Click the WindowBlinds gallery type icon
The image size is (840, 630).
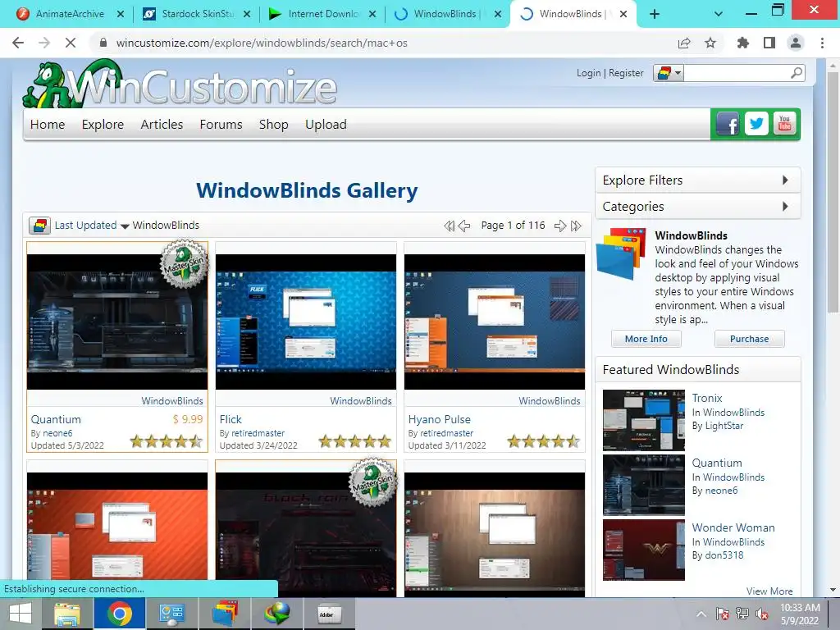[x=39, y=226]
